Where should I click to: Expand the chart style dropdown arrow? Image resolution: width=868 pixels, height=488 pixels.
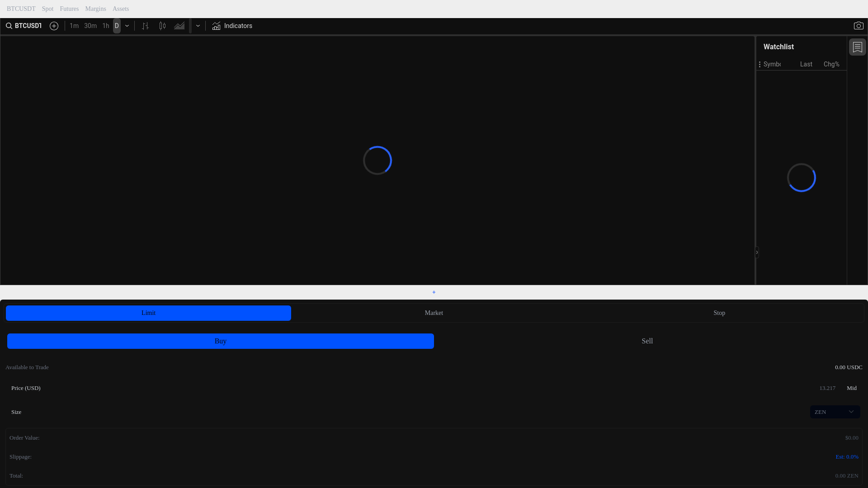coord(198,26)
